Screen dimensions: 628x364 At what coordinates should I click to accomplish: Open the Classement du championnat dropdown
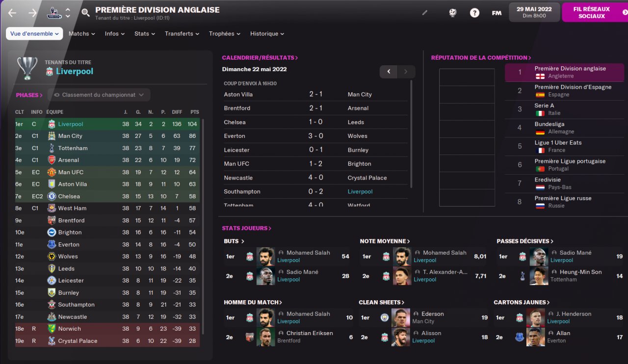pos(99,95)
